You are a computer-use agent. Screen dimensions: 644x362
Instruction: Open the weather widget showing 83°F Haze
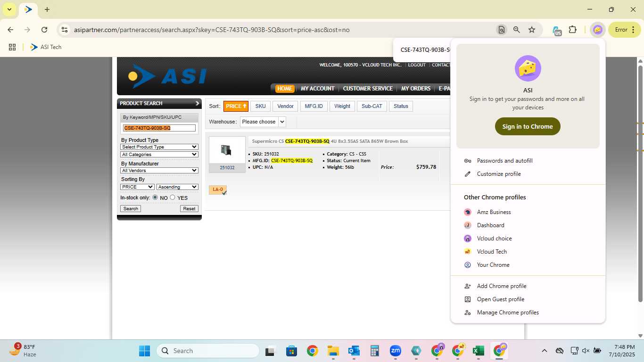pos(23,350)
